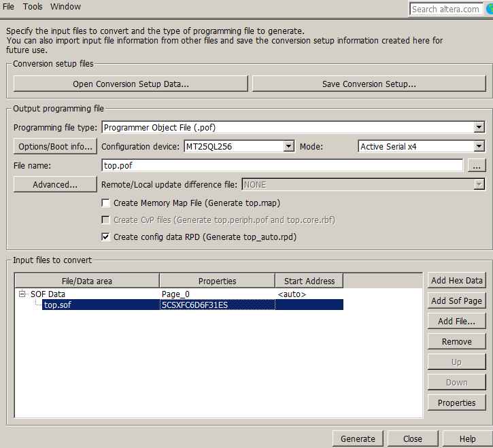This screenshot has width=493, height=448.
Task: Open the Window menu
Action: [65, 7]
